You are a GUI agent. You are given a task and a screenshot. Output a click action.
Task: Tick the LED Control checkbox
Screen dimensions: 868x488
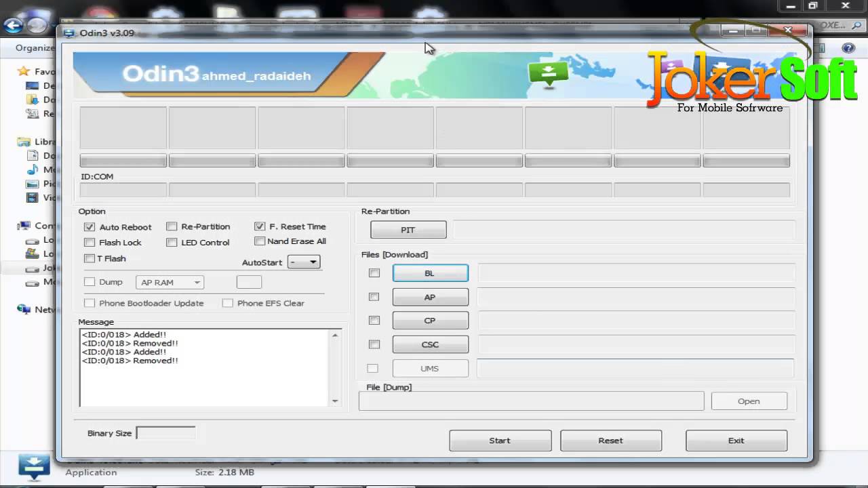(x=172, y=242)
